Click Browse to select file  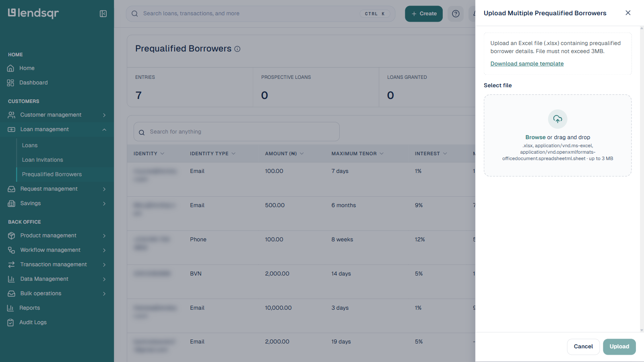pos(535,137)
